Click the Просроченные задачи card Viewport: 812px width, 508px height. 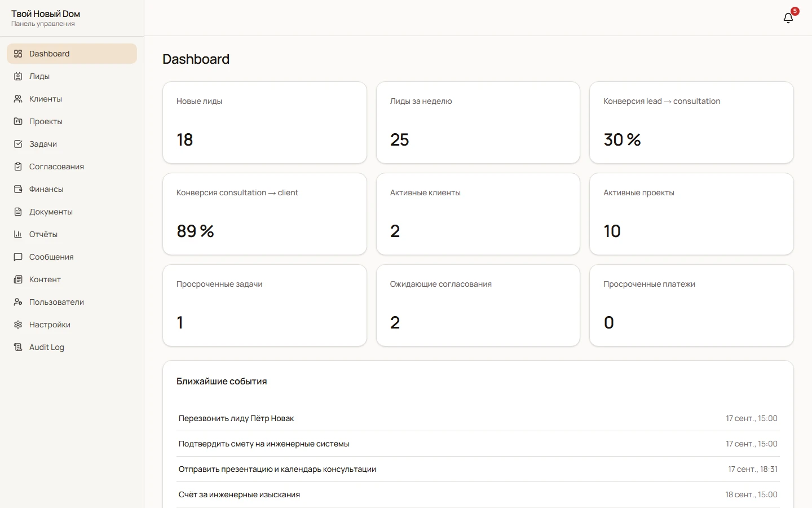(264, 305)
